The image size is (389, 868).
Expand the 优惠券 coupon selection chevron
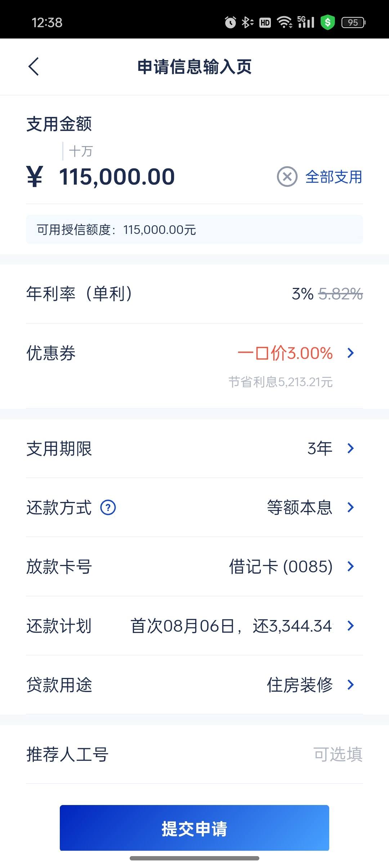pyautogui.click(x=350, y=353)
